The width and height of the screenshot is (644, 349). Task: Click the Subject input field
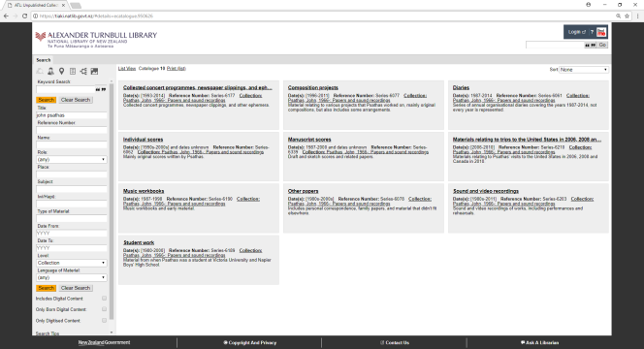72,189
